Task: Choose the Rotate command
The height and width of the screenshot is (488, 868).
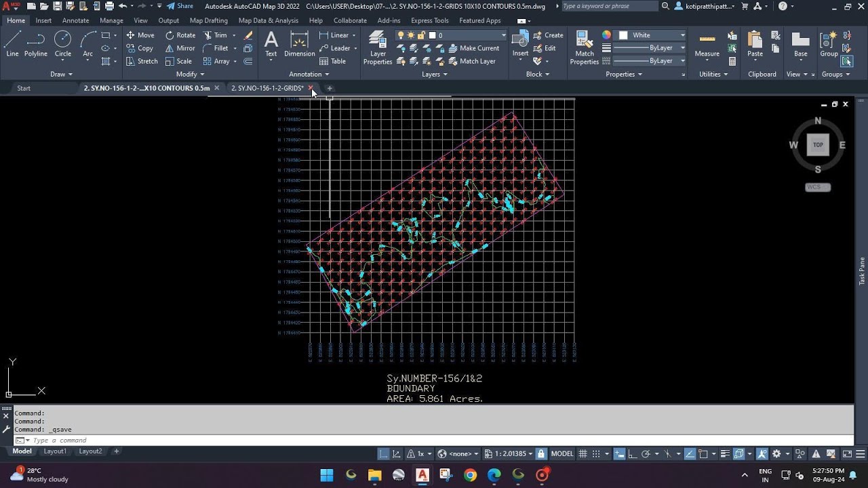Action: [x=180, y=35]
